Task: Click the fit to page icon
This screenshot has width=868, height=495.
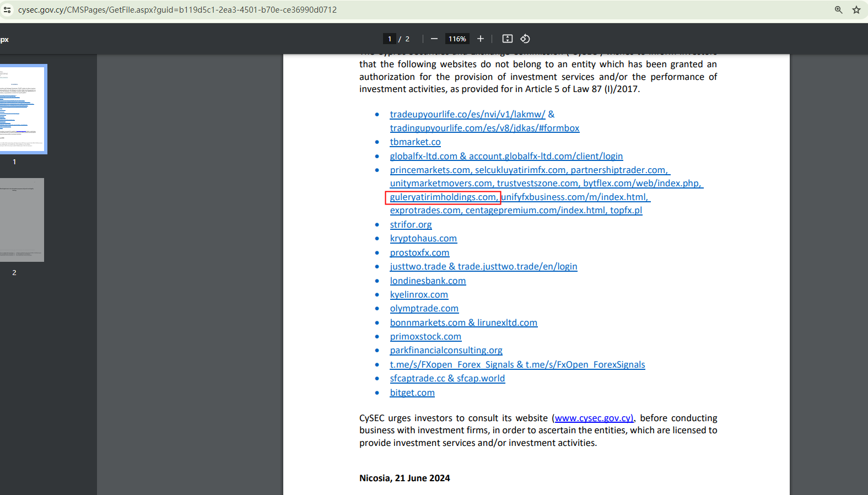Action: 508,39
